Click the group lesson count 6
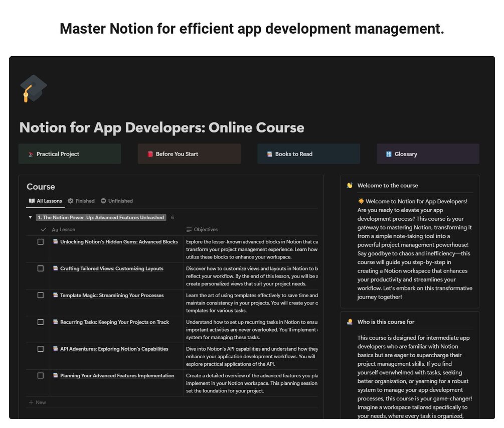Image resolution: width=504 pixels, height=428 pixels. pos(173,218)
